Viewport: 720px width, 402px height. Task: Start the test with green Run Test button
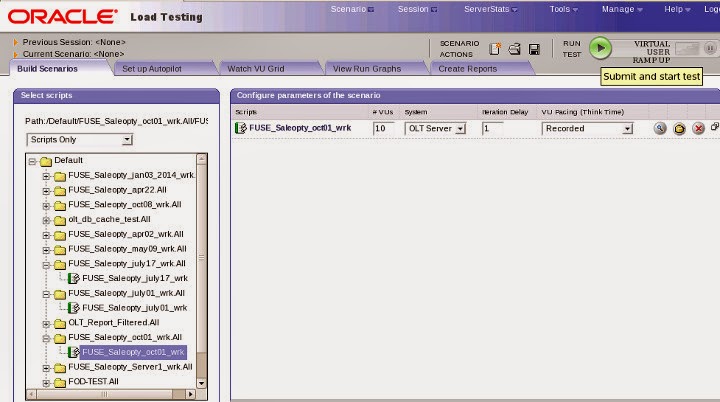[600, 48]
